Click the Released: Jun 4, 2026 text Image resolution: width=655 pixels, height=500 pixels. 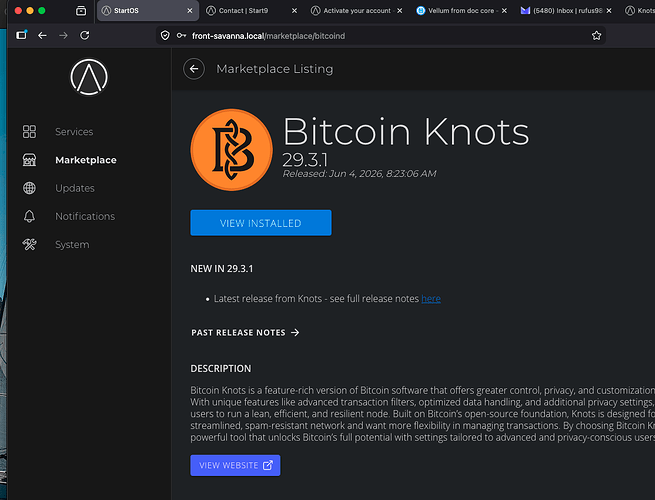pos(359,174)
